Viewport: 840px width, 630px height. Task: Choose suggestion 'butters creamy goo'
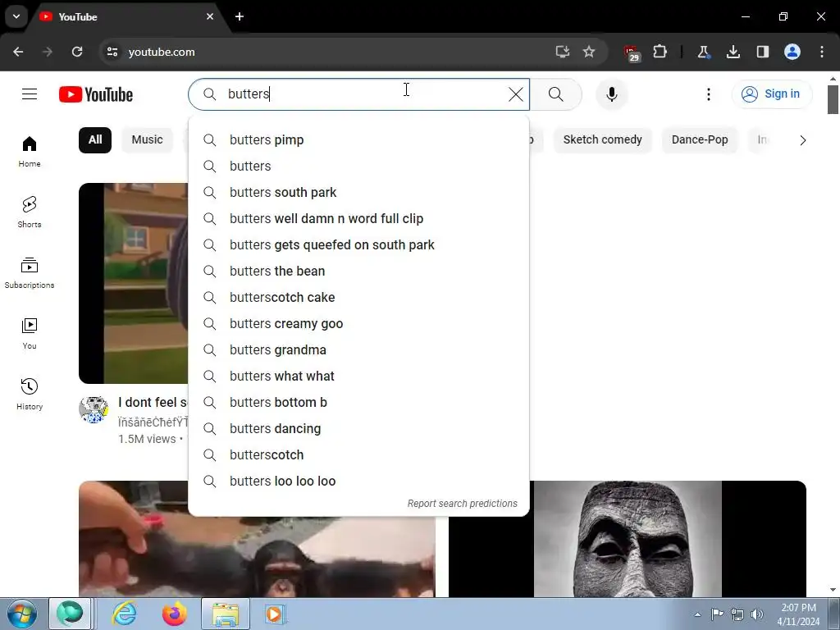click(x=359, y=323)
